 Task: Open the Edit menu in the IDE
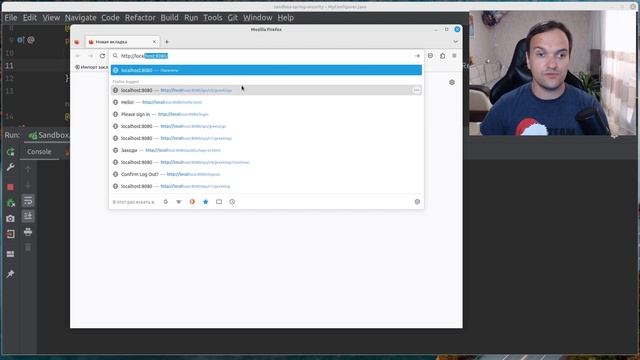[x=30, y=18]
